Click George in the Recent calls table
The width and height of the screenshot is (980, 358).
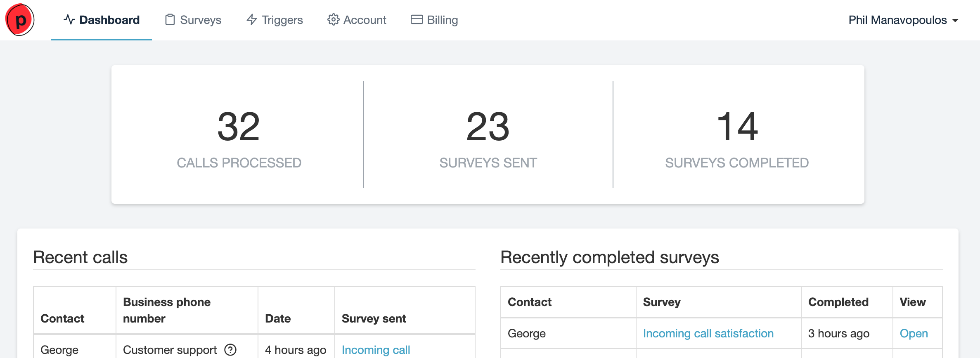point(59,350)
